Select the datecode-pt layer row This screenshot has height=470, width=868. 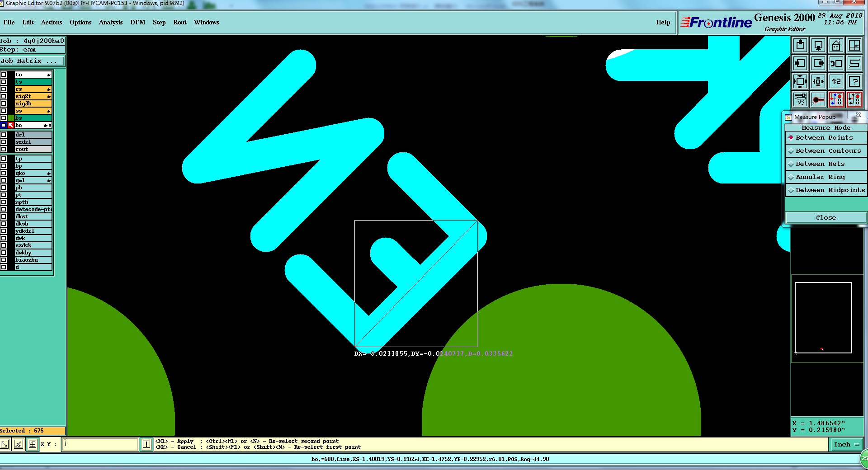[33, 209]
